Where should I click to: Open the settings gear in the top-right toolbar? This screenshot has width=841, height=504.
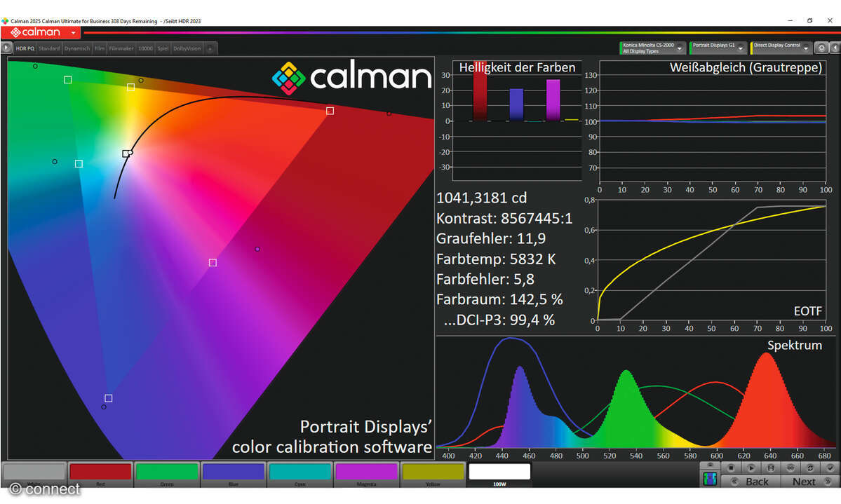(821, 48)
